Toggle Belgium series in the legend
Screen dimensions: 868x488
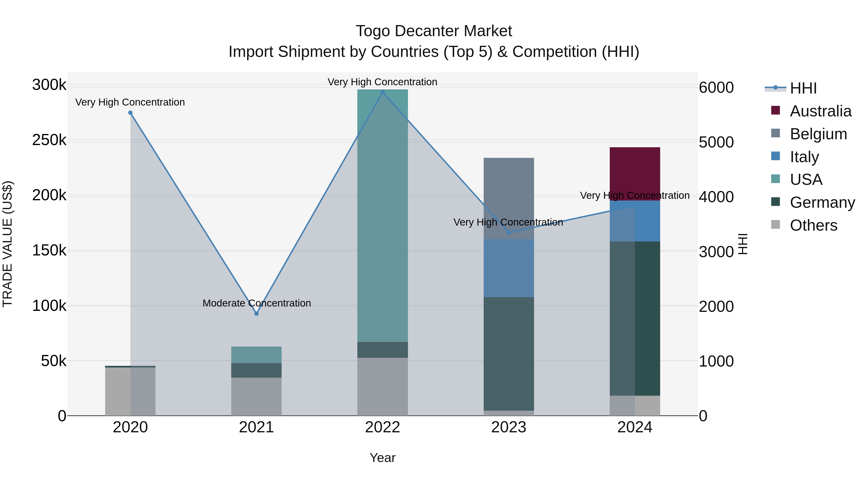click(809, 134)
